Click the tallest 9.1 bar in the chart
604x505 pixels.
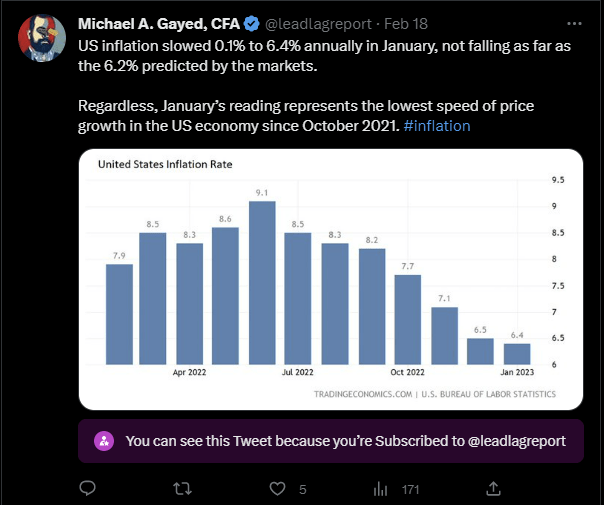click(x=262, y=283)
